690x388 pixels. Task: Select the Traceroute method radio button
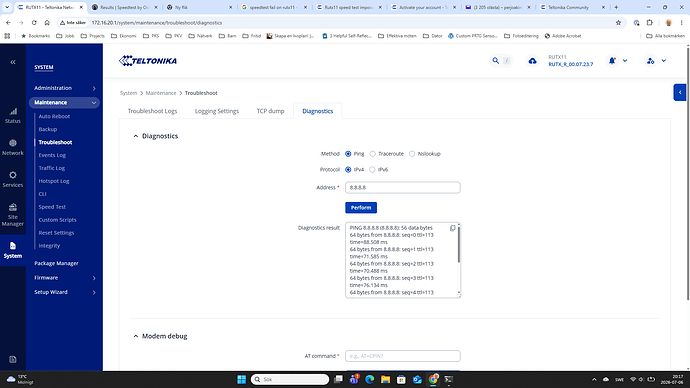[x=373, y=154]
